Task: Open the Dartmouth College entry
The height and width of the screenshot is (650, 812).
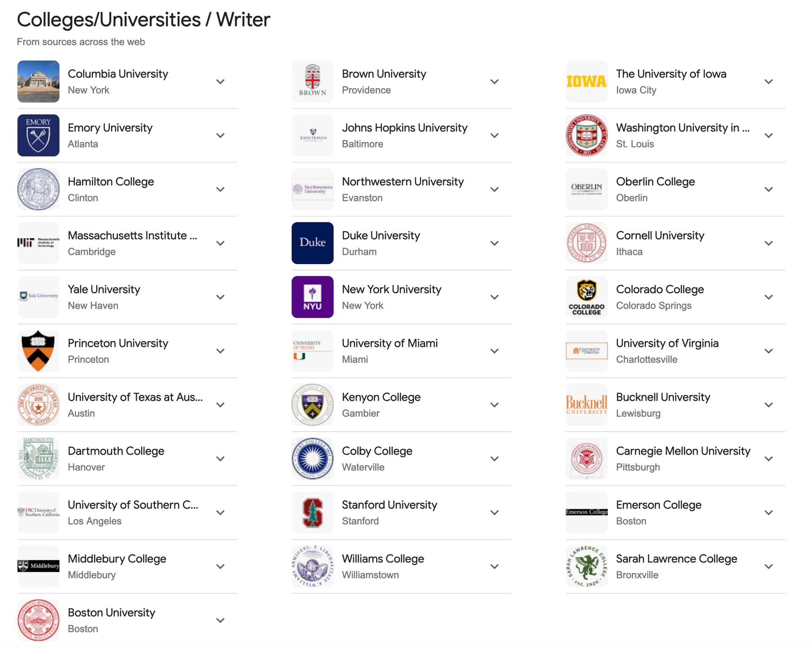Action: 127,459
